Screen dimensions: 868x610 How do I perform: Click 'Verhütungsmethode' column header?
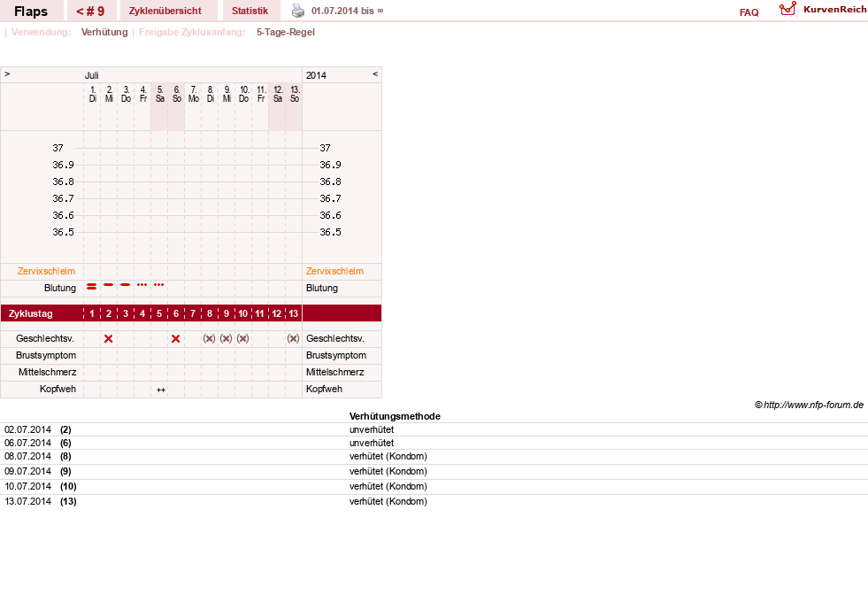tap(395, 416)
